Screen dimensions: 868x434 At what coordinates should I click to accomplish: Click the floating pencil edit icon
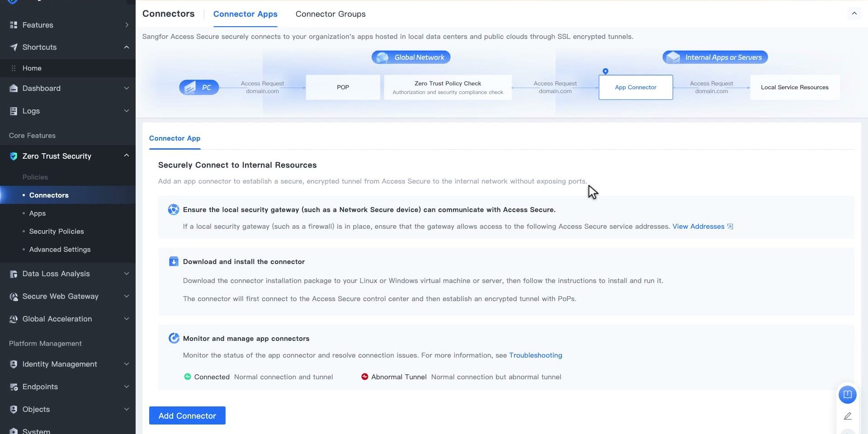pos(848,416)
